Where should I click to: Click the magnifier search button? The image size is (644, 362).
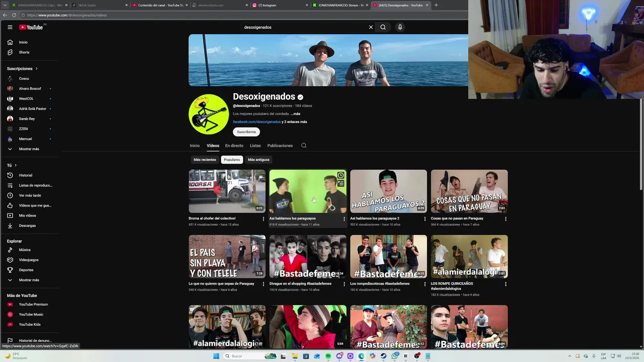pos(383,27)
